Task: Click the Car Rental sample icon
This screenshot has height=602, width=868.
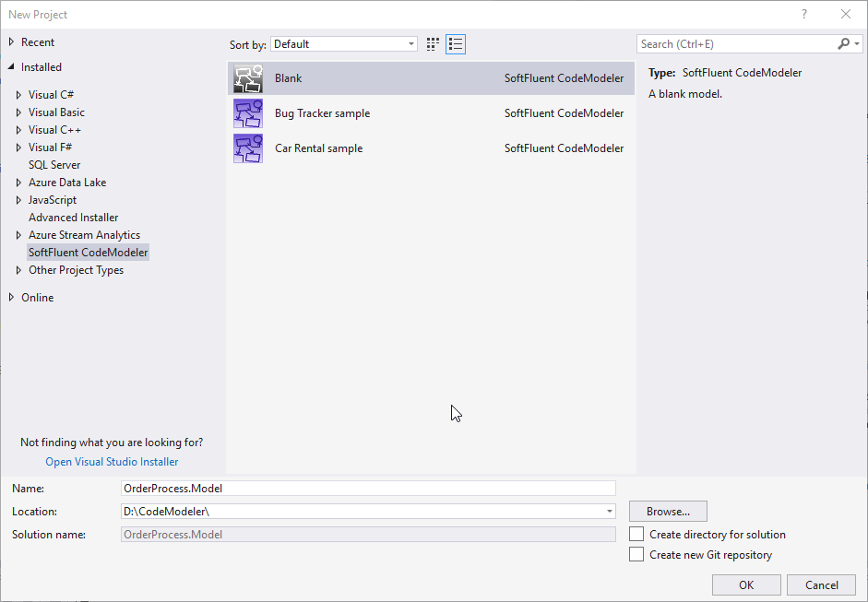Action: pos(248,148)
